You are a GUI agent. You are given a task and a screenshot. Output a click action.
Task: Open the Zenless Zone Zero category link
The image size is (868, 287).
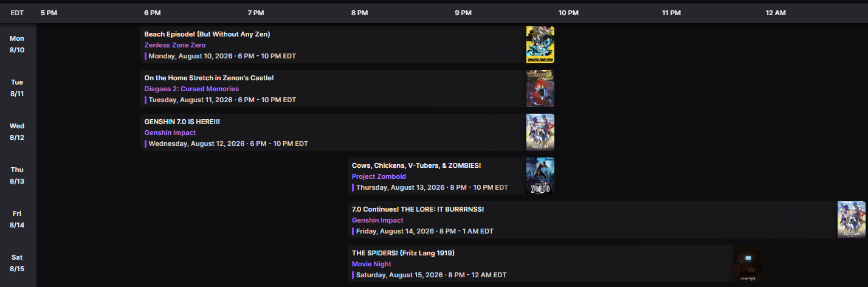click(175, 45)
